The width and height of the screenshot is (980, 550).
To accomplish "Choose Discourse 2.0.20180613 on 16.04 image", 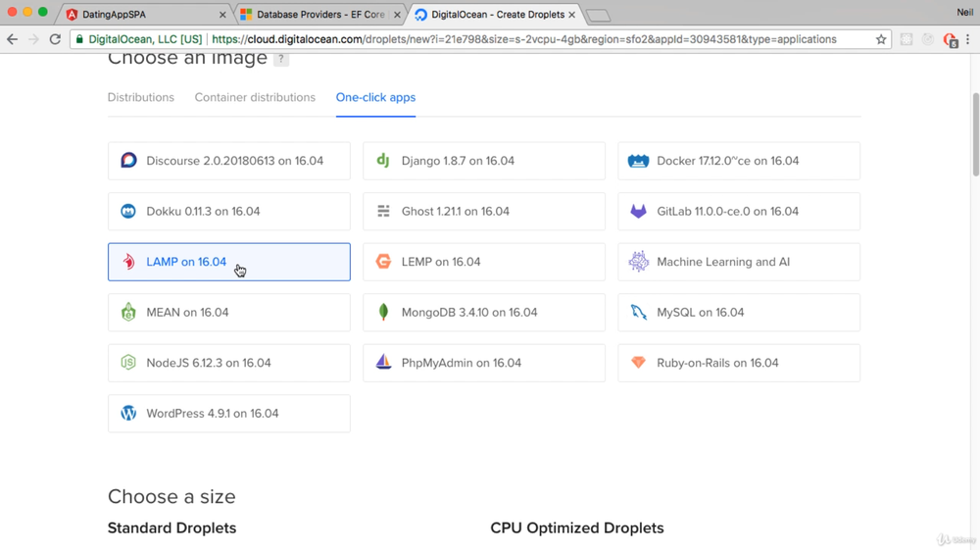I will [x=229, y=161].
